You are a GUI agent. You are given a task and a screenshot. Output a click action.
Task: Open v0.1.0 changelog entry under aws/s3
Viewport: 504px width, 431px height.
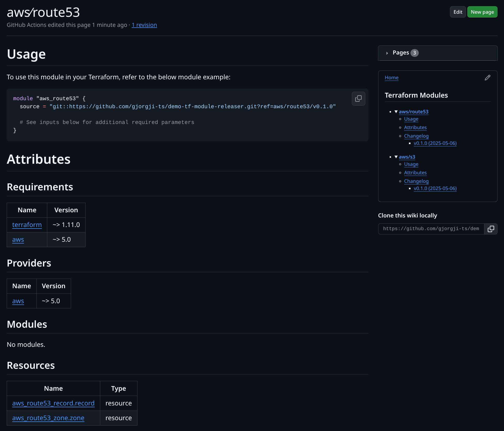435,189
